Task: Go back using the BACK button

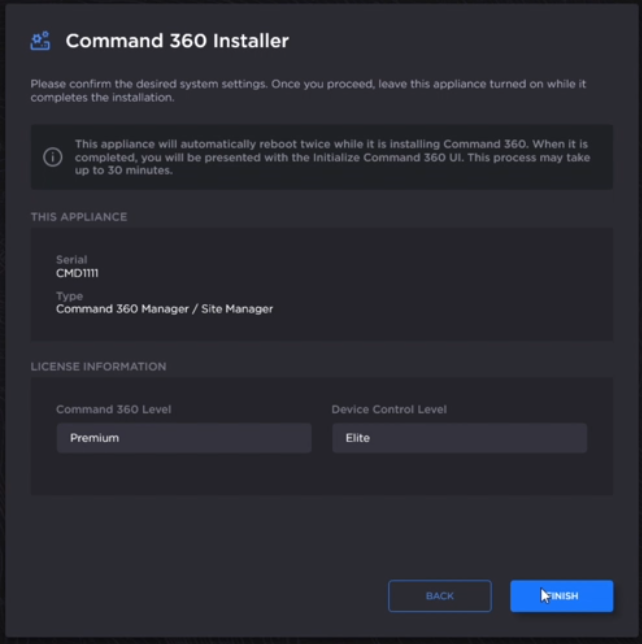Action: point(439,596)
